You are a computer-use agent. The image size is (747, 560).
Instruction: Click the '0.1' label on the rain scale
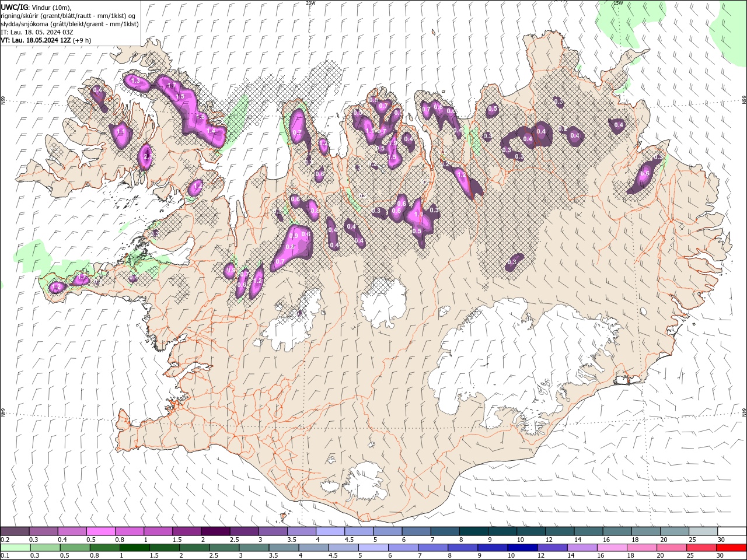(5, 555)
